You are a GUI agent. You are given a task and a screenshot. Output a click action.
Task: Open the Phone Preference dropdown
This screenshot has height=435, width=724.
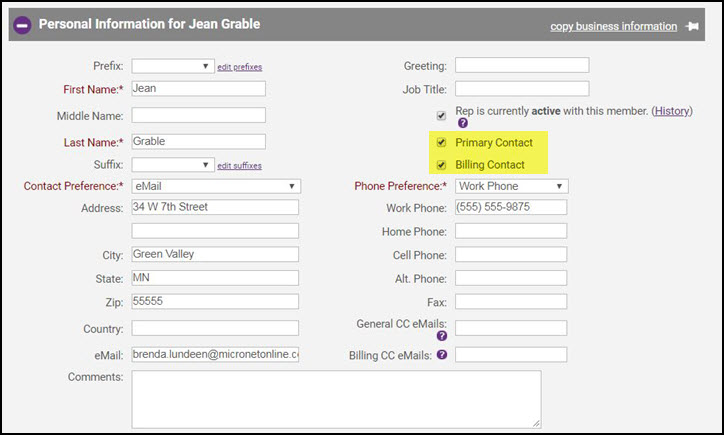click(511, 186)
